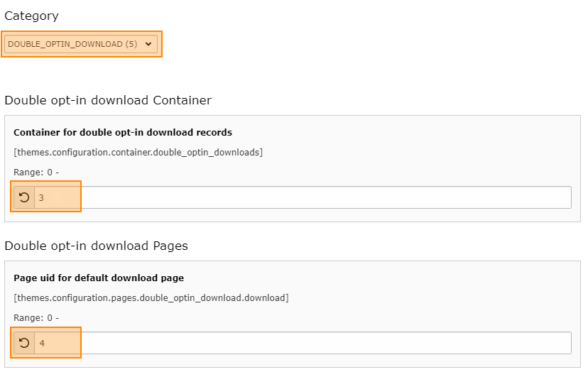Click the "Double opt-in download Container" heading
Image resolution: width=588 pixels, height=377 pixels.
(x=108, y=100)
